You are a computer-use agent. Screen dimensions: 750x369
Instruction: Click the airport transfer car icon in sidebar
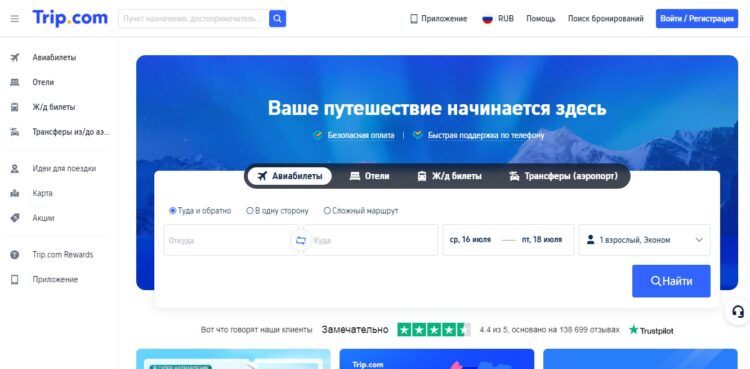tap(15, 132)
